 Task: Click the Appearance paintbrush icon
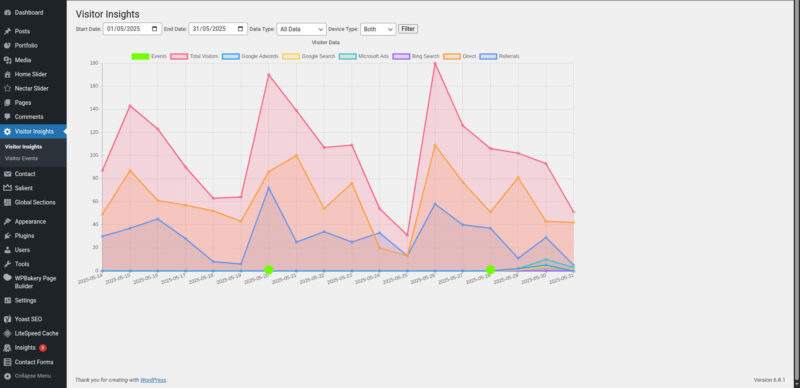7,222
